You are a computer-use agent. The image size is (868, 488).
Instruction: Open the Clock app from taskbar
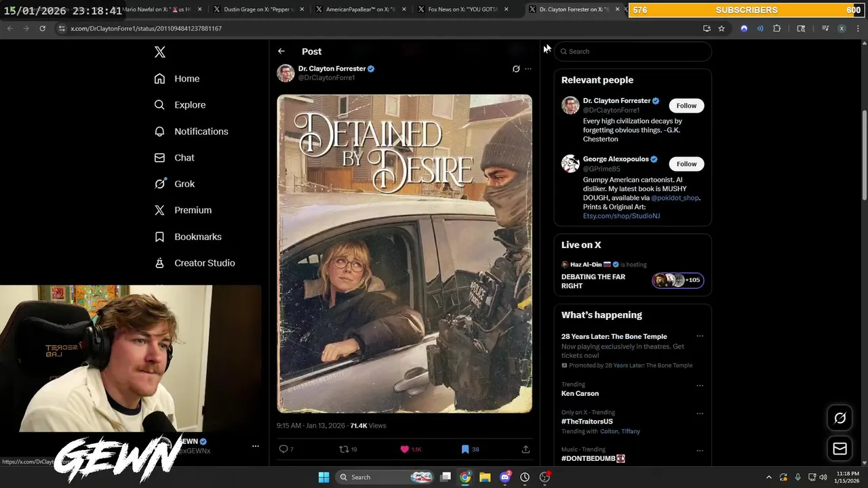(525, 477)
